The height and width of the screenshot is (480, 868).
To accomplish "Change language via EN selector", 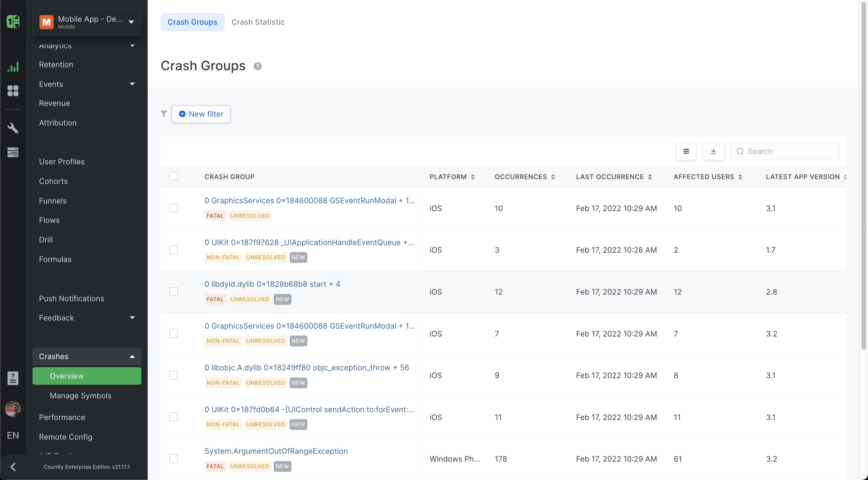I will 13,435.
